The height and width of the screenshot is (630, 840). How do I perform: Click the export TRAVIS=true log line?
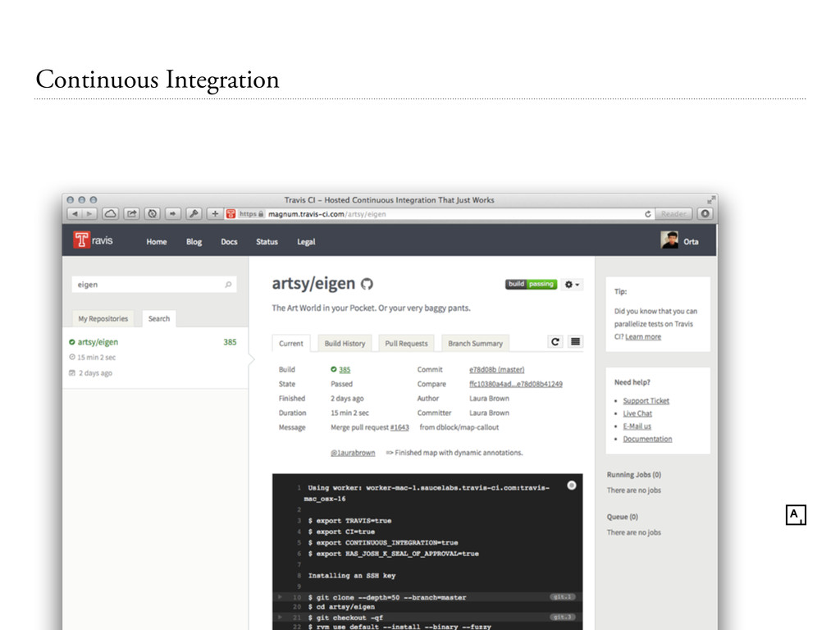coord(349,521)
